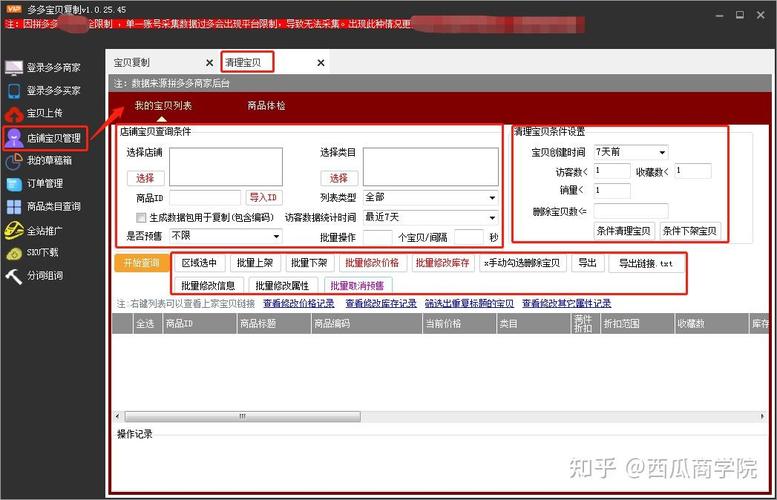This screenshot has height=500, width=777.
Task: Click the scrollbar right arrow
Action: [x=762, y=416]
